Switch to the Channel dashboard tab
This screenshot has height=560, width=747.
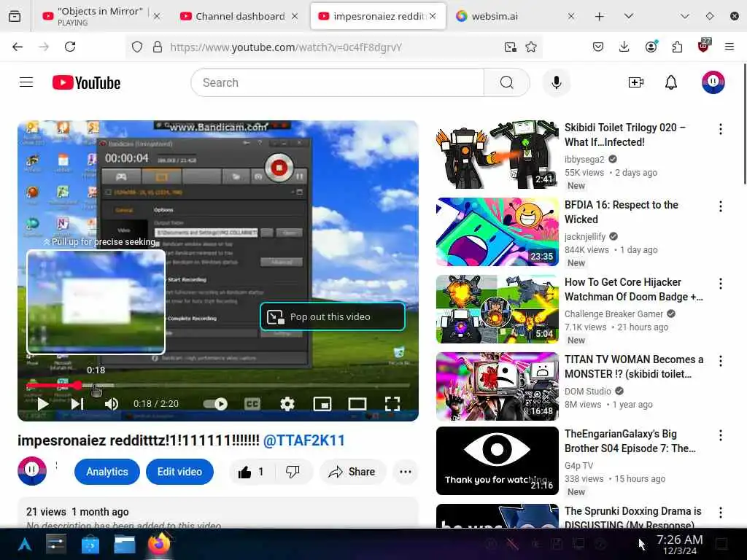[239, 16]
